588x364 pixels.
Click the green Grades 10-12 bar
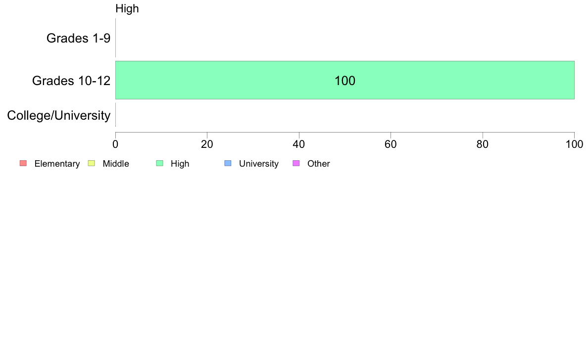pos(345,80)
